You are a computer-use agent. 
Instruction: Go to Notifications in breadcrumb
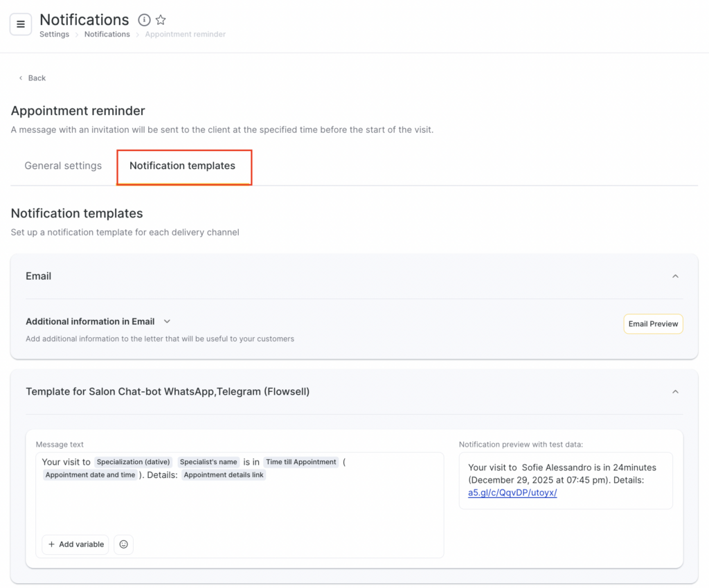pyautogui.click(x=107, y=35)
